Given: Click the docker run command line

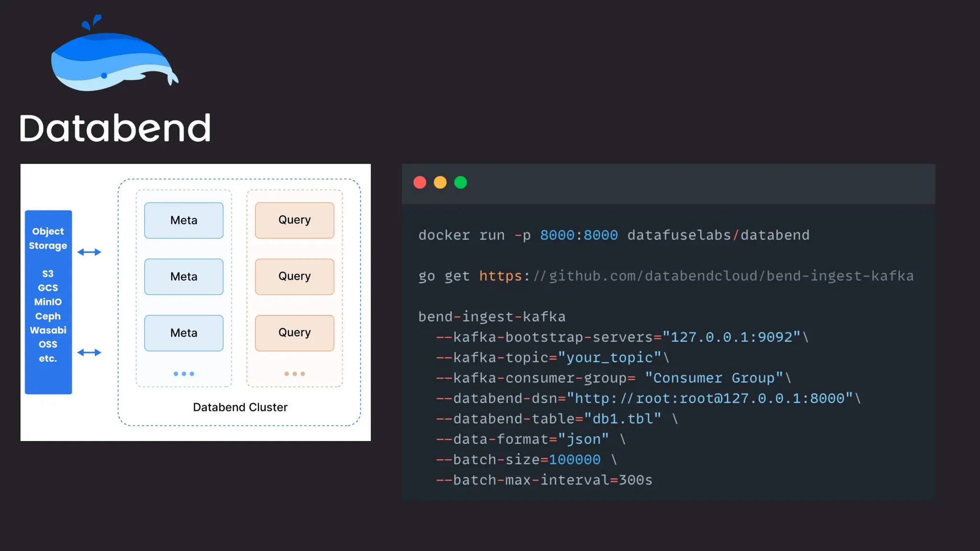Looking at the screenshot, I should click(x=613, y=235).
